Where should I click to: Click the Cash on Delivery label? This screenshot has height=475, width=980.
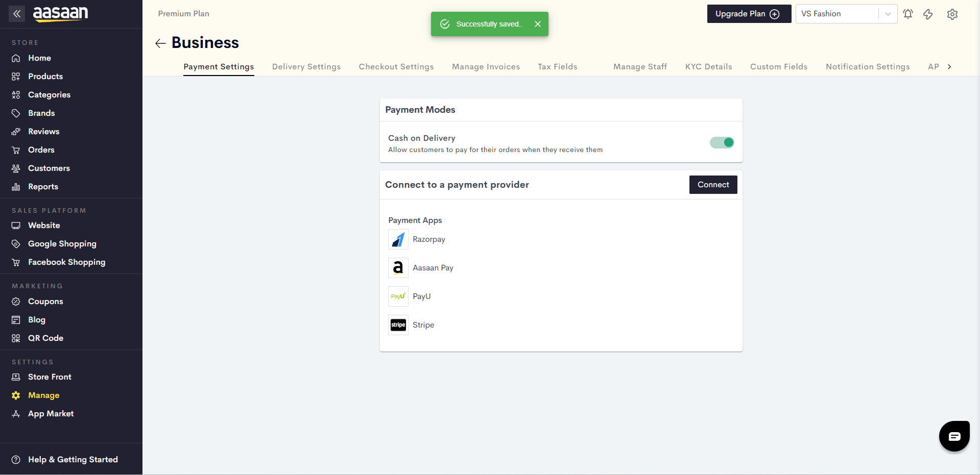(x=422, y=138)
